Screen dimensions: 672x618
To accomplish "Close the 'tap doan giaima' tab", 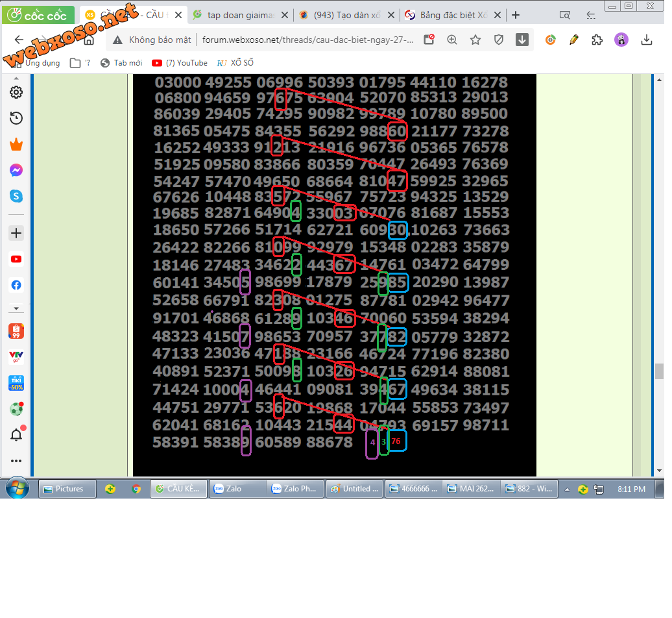I will pos(285,15).
